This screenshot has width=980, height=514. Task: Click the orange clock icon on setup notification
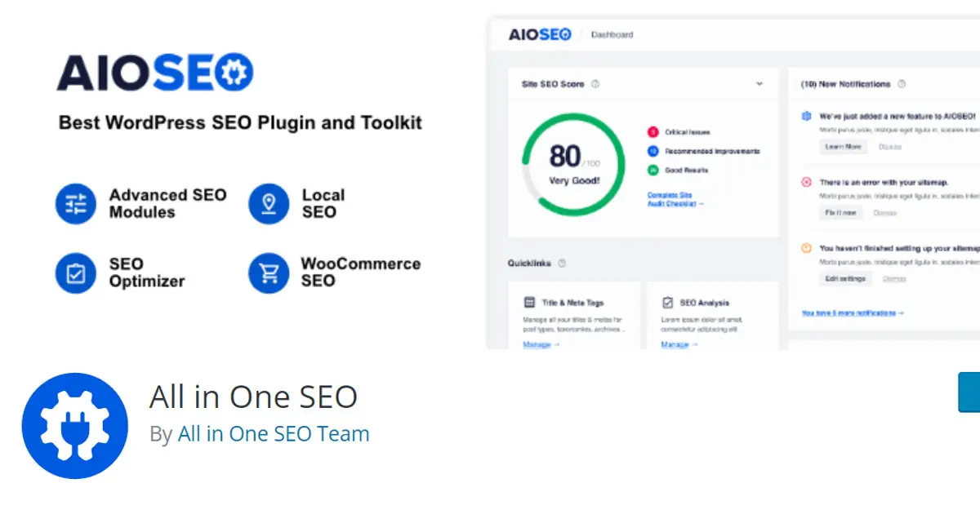click(x=807, y=247)
